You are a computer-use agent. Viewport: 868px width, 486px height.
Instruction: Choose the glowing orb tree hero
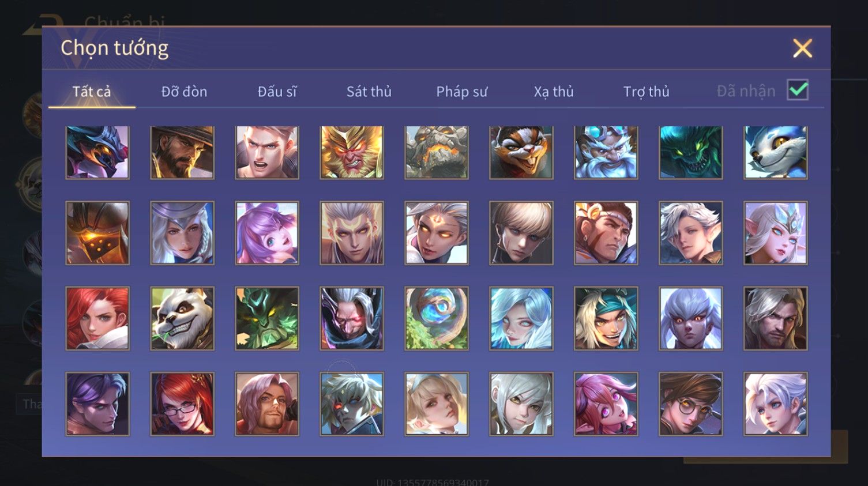point(437,318)
